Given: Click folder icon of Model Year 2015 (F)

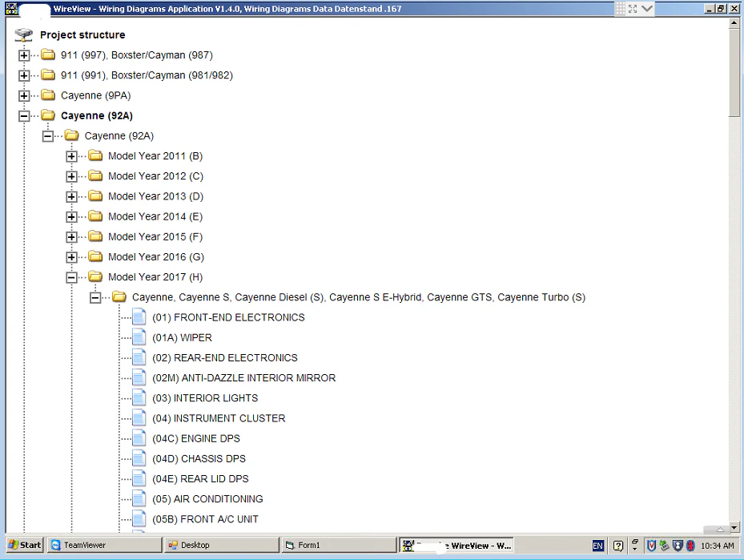Looking at the screenshot, I should coord(95,236).
